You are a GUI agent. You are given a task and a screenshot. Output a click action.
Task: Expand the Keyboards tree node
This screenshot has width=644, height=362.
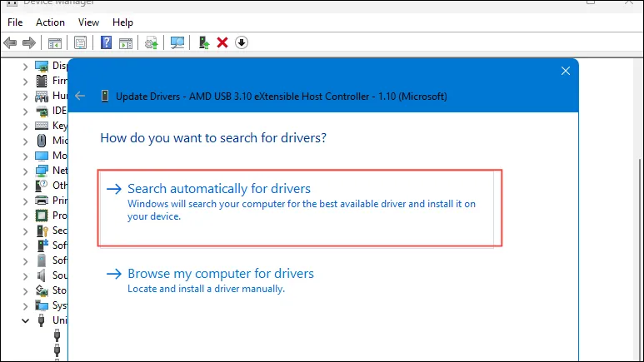[x=26, y=126]
